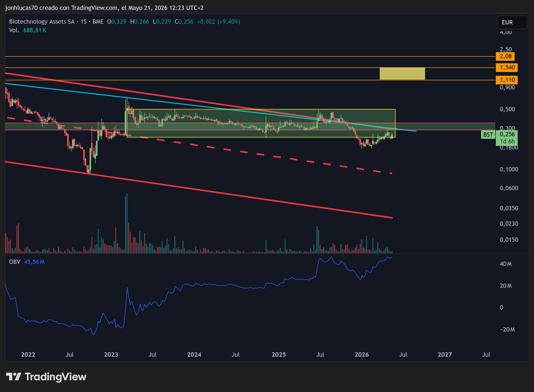Image resolution: width=534 pixels, height=392 pixels.
Task: Click the TradingView logo icon
Action: point(13,376)
